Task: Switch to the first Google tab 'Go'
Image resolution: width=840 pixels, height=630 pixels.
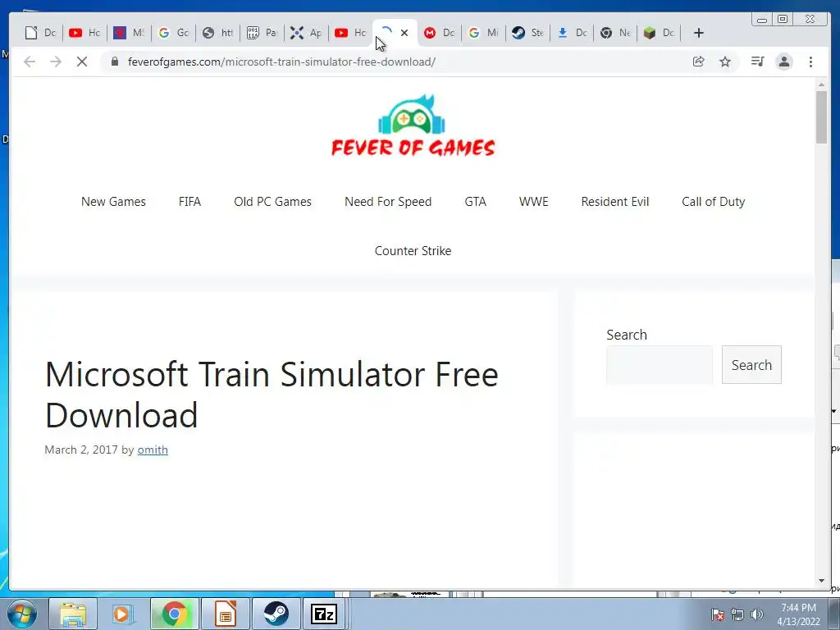Action: 173,33
